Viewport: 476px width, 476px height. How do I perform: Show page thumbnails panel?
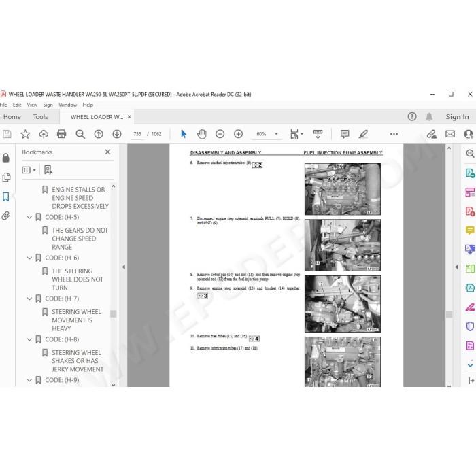pyautogui.click(x=6, y=177)
